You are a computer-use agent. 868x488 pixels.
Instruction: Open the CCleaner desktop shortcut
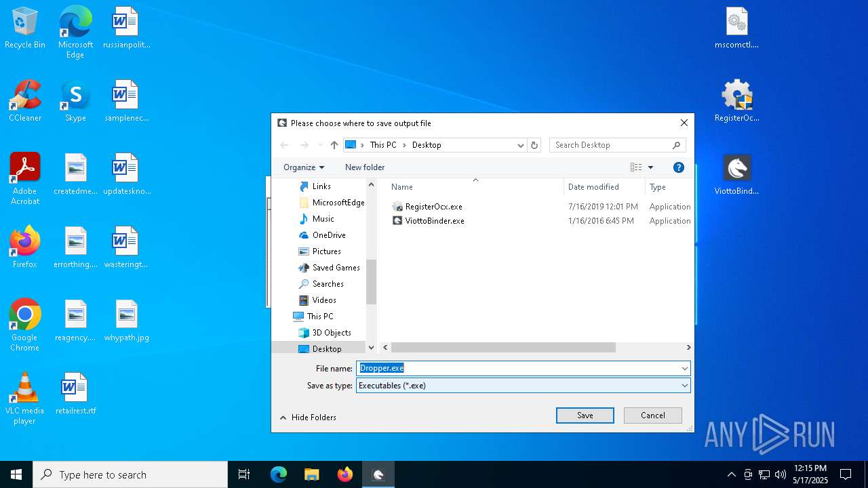pos(25,102)
